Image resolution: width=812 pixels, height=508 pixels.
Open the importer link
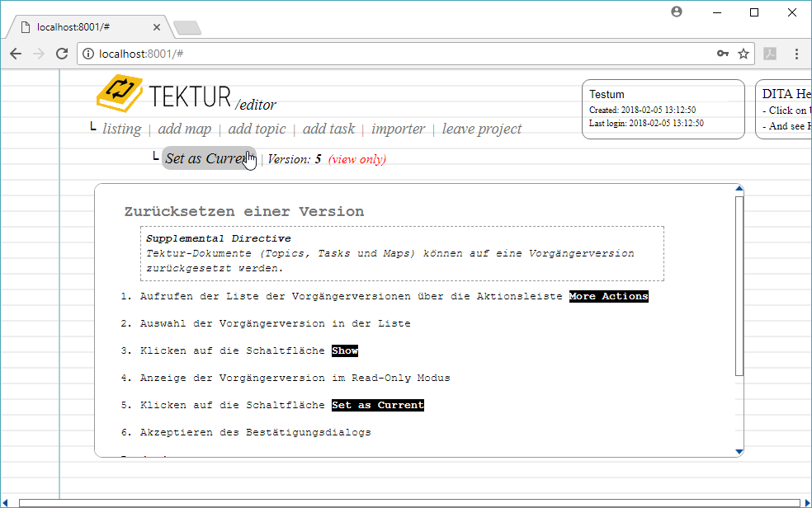398,129
